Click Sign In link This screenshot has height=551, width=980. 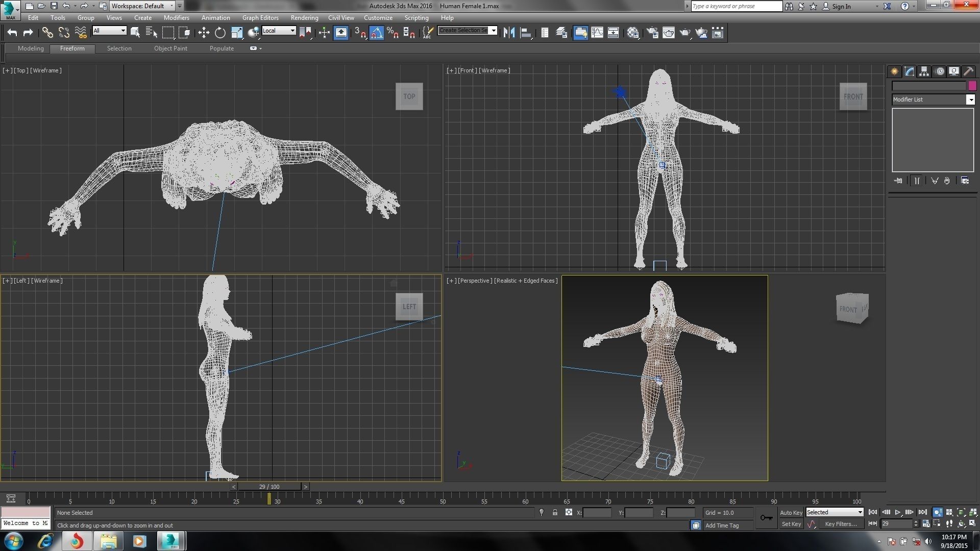[841, 6]
